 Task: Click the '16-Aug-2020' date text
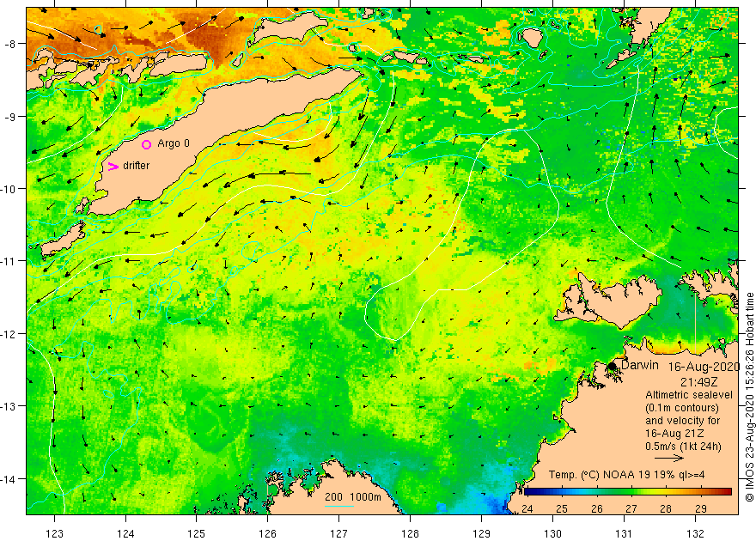click(704, 367)
